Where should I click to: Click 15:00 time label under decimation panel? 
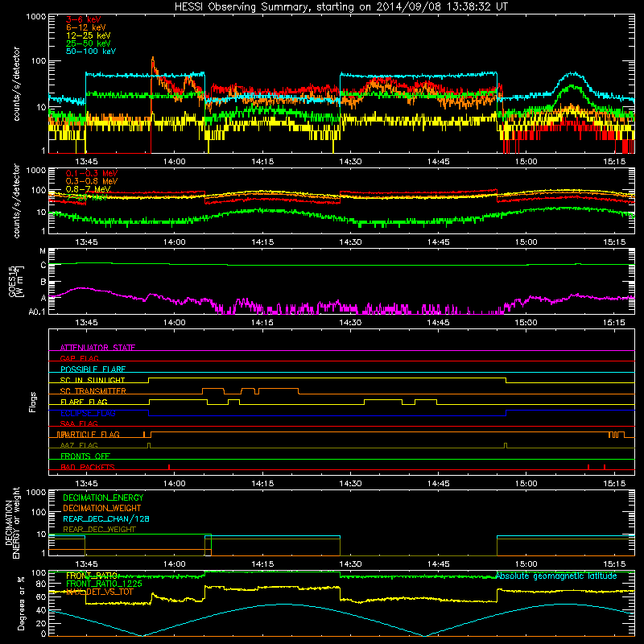coord(526,564)
